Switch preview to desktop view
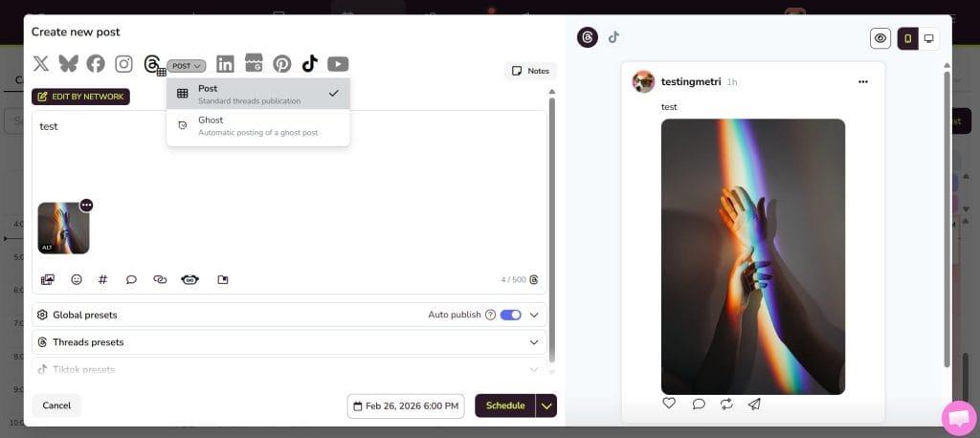 click(928, 39)
